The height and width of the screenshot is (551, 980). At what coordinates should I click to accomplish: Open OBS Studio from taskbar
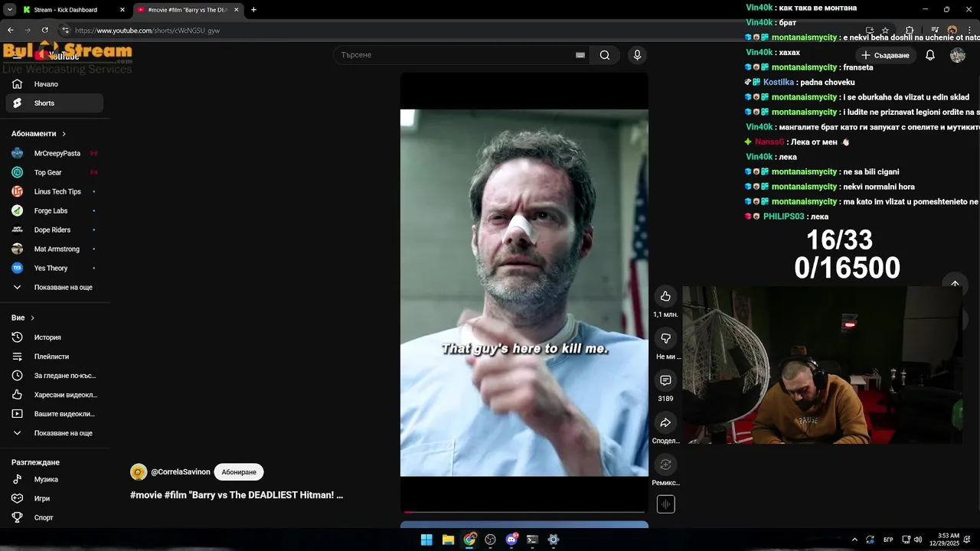pyautogui.click(x=490, y=540)
